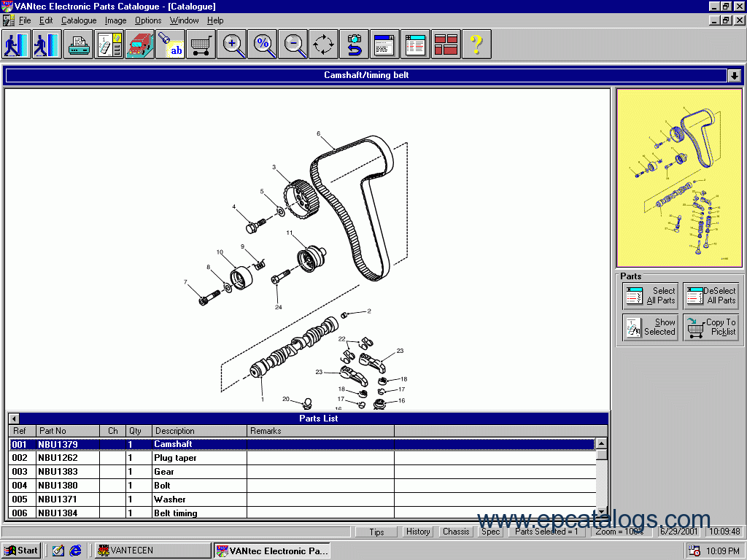Click the Spec button in status bar
The width and height of the screenshot is (747, 560).
(x=490, y=532)
